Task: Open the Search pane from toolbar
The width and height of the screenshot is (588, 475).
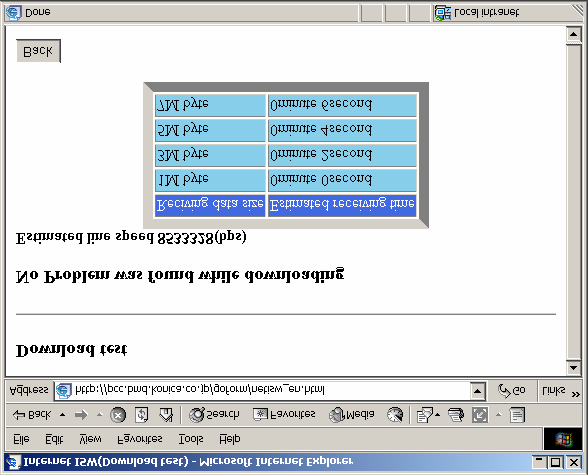Action: [x=214, y=415]
